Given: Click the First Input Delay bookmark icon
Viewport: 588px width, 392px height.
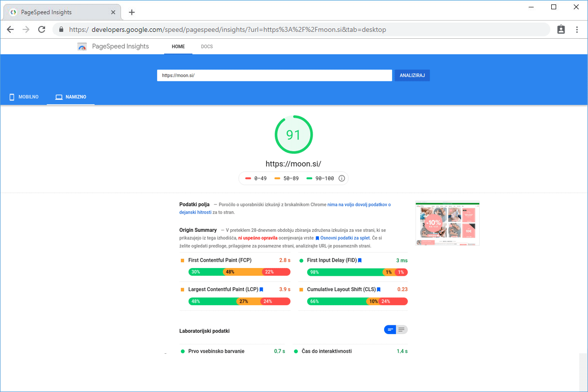Looking at the screenshot, I should pyautogui.click(x=360, y=260).
